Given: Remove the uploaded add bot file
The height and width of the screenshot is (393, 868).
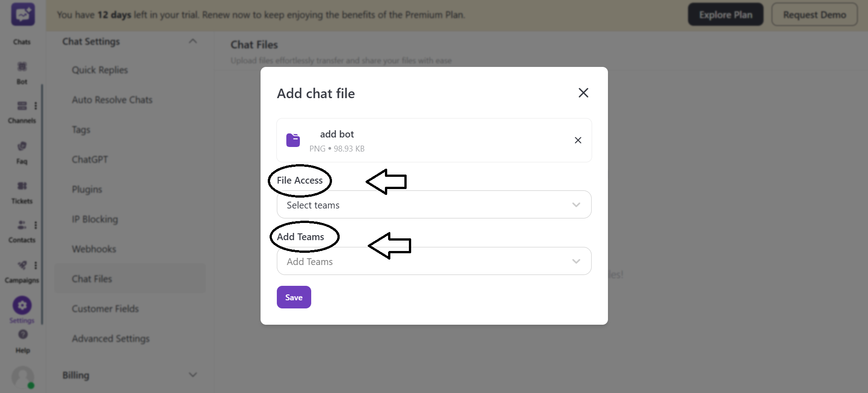Looking at the screenshot, I should click(578, 140).
